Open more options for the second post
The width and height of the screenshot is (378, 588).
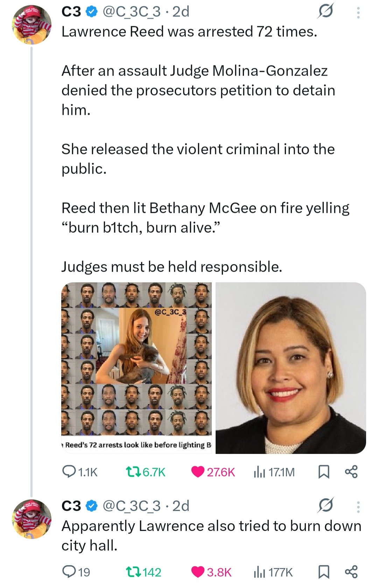pyautogui.click(x=358, y=507)
